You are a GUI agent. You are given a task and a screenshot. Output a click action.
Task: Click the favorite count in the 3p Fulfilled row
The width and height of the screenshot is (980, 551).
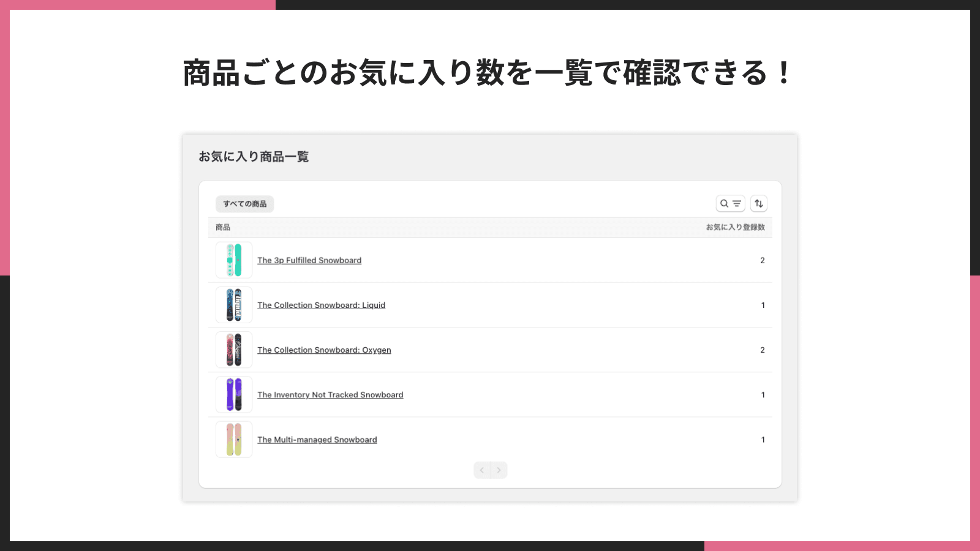(x=763, y=261)
